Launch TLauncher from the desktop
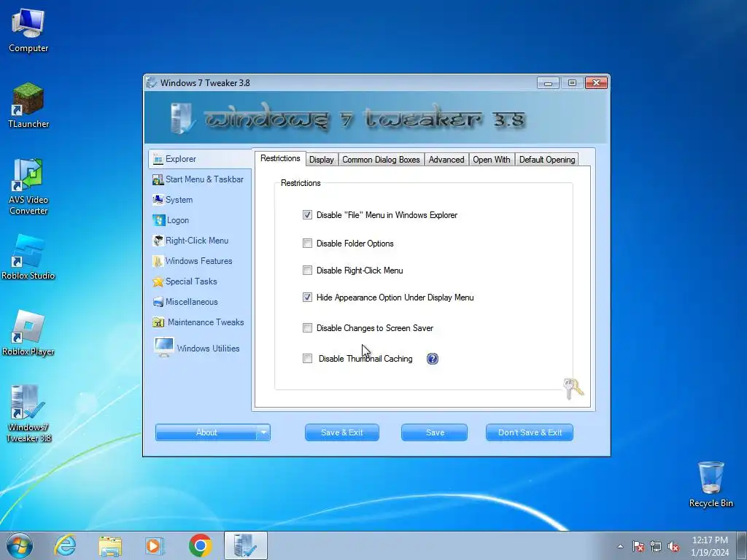Image resolution: width=747 pixels, height=560 pixels. 28,106
